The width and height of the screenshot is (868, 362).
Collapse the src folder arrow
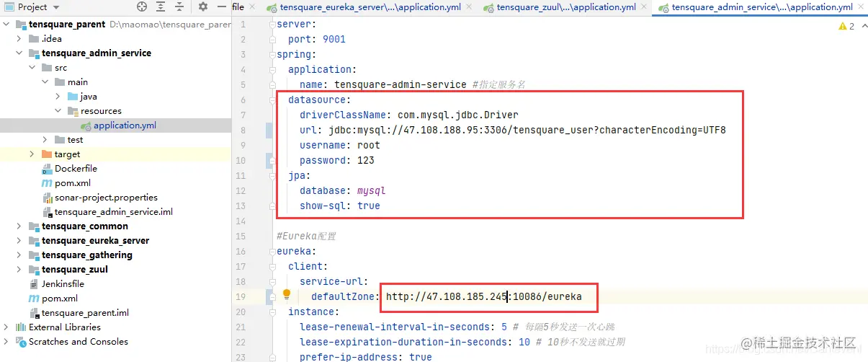[x=33, y=67]
